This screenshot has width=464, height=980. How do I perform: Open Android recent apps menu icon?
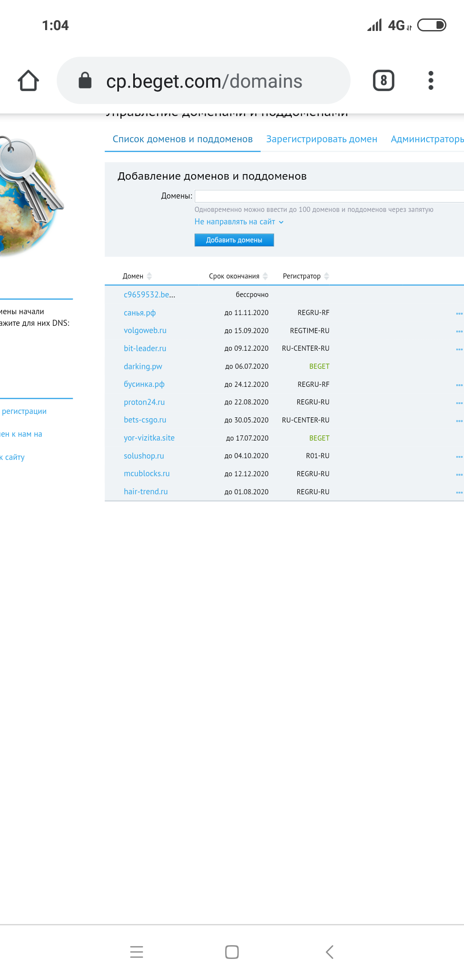tap(136, 952)
